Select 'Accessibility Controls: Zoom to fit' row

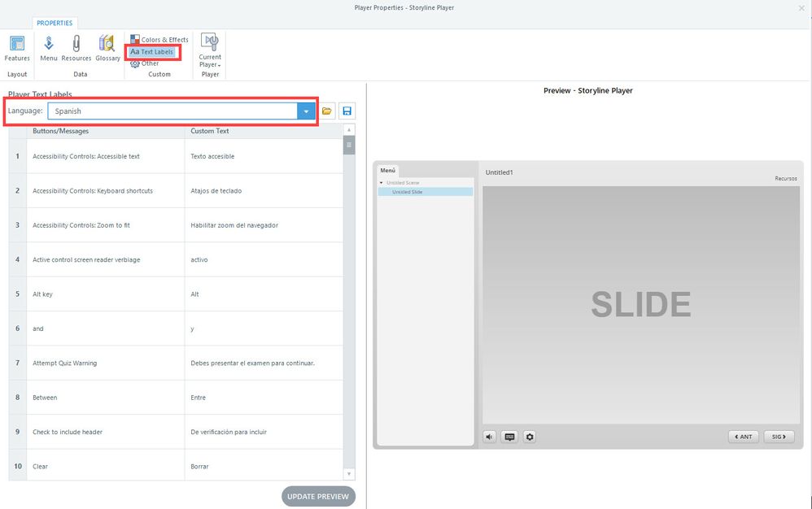point(106,225)
